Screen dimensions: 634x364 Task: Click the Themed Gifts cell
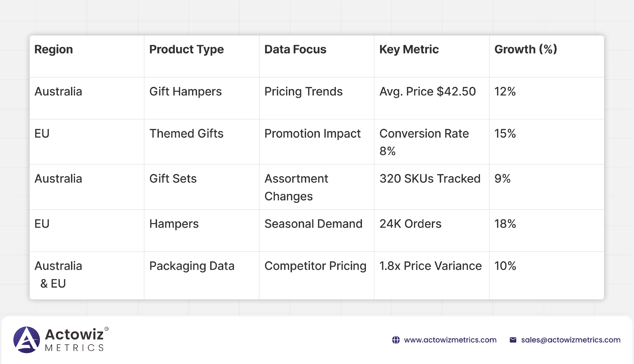tap(186, 134)
